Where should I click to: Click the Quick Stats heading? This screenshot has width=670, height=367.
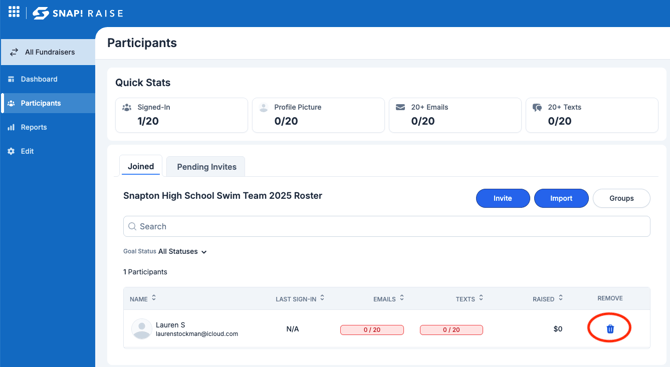tap(143, 82)
